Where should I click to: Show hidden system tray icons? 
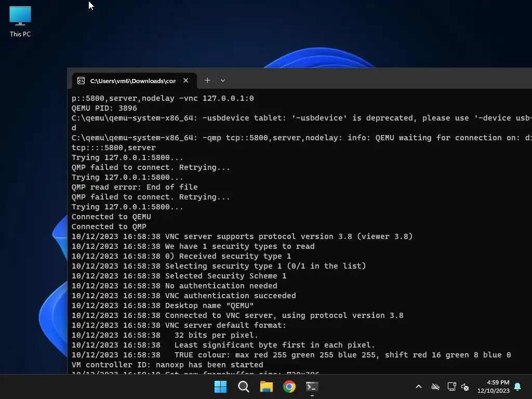[x=419, y=387]
